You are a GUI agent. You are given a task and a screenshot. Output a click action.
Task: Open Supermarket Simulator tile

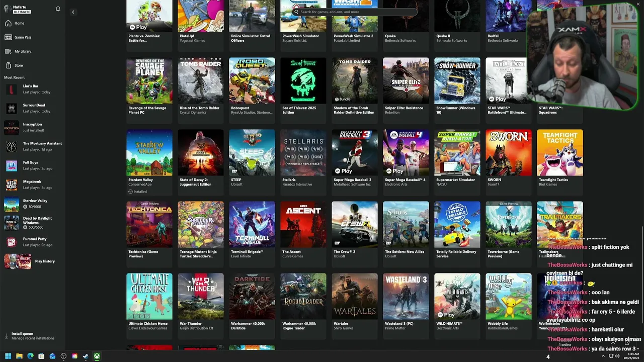pos(457,162)
